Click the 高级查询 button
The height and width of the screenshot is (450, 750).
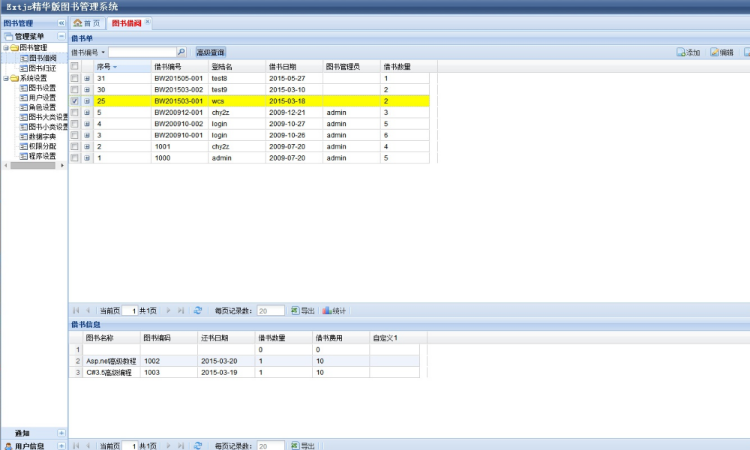pos(210,52)
